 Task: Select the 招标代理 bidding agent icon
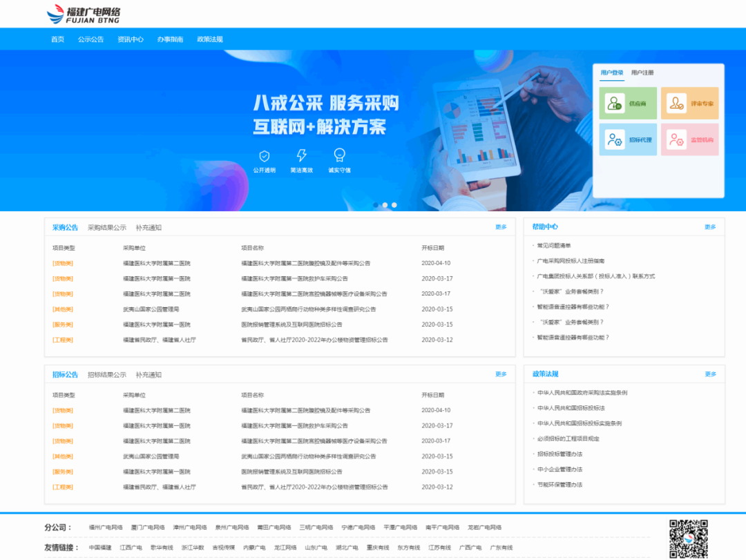click(x=614, y=140)
